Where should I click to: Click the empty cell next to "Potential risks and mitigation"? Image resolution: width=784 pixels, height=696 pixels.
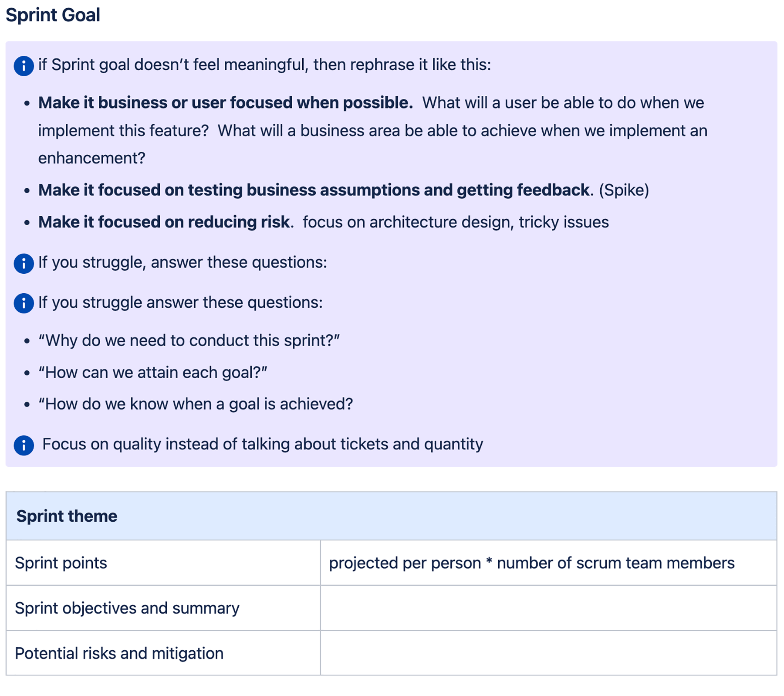point(548,653)
